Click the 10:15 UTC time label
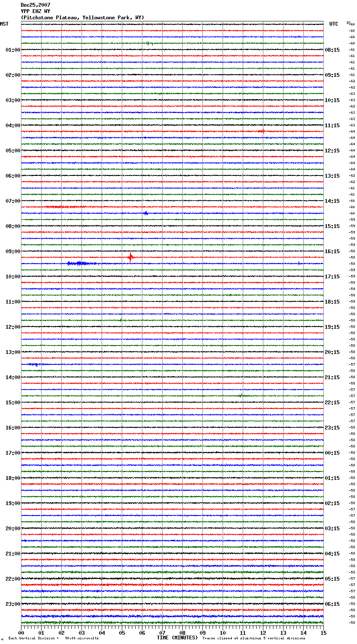The image size is (357, 644). pos(332,100)
